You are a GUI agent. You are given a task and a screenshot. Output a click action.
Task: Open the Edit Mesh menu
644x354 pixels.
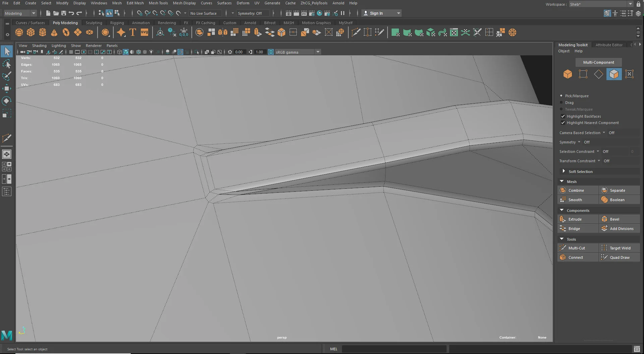[x=135, y=3]
